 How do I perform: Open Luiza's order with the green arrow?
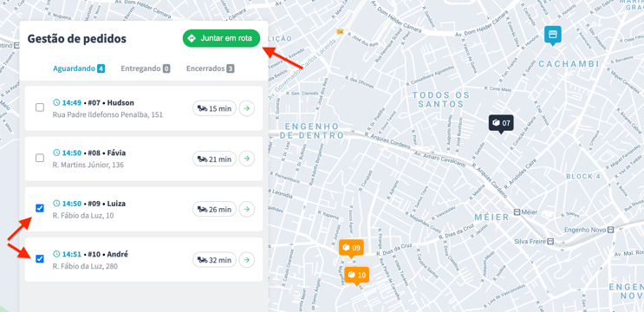247,210
